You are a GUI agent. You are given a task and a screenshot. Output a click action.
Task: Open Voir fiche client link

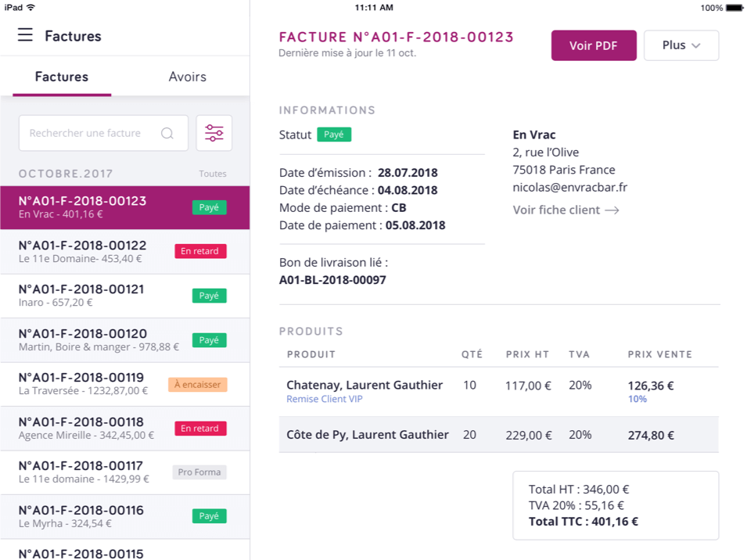tap(565, 210)
